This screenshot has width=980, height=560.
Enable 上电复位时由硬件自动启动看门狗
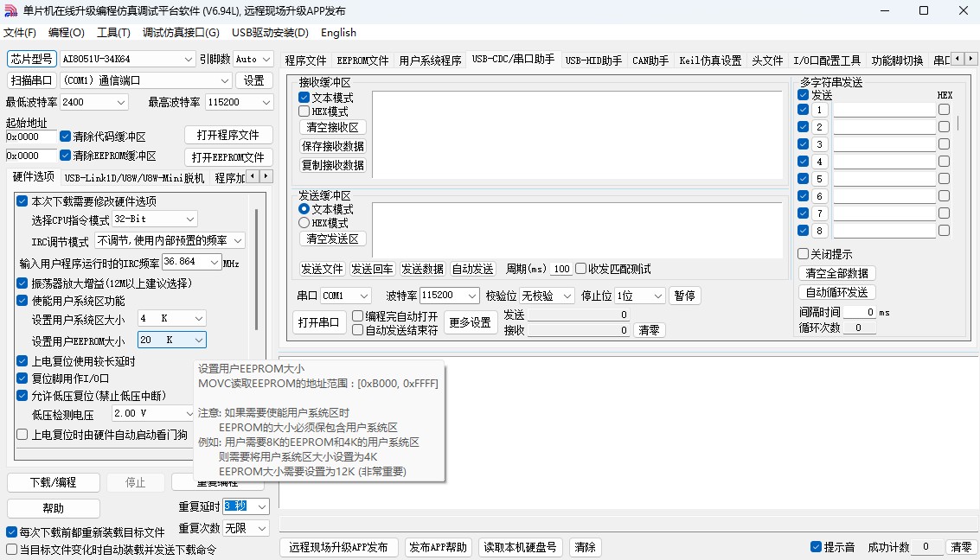click(22, 435)
